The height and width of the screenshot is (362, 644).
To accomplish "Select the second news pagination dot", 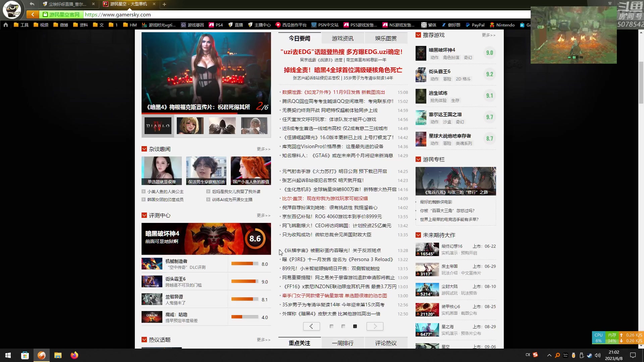I will (x=343, y=326).
